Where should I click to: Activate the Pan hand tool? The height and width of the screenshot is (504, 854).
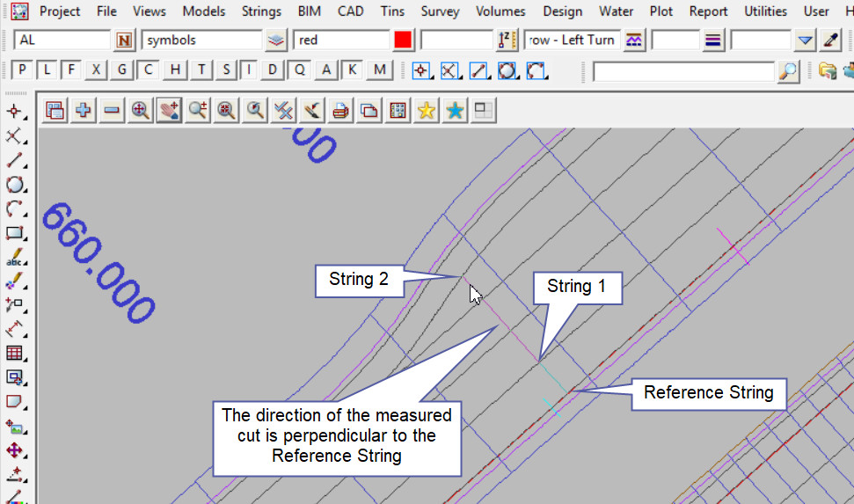coord(169,111)
